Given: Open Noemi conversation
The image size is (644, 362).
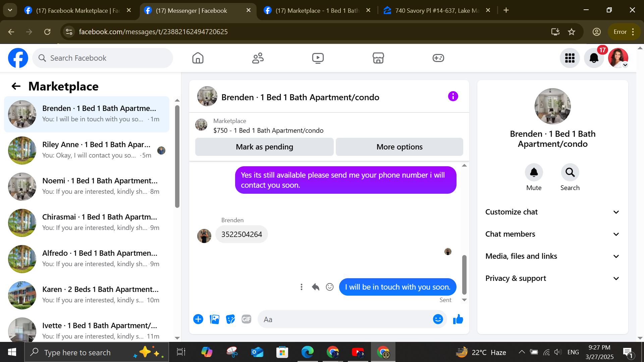Looking at the screenshot, I should [x=87, y=186].
